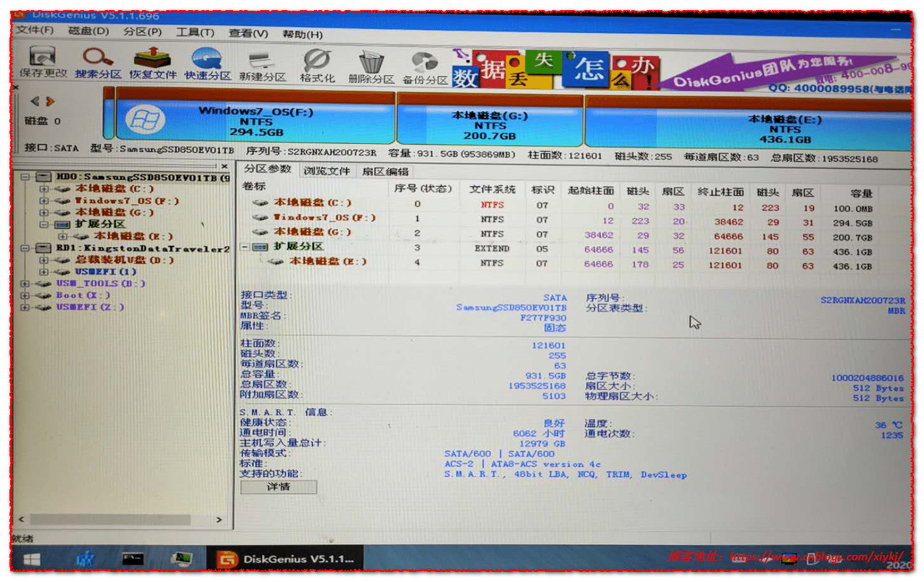Click the 删除分区 delete partition icon
Screen dimensions: 924x582
(371, 67)
